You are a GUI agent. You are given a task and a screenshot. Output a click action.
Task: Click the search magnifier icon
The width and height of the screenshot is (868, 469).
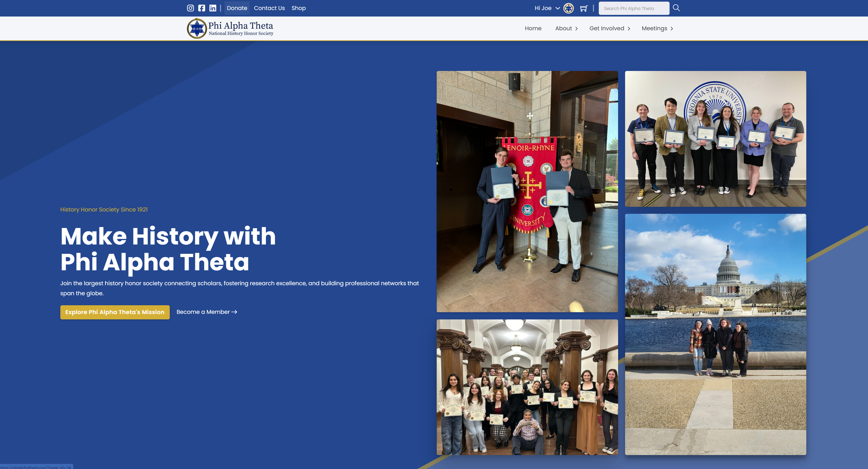pyautogui.click(x=676, y=8)
